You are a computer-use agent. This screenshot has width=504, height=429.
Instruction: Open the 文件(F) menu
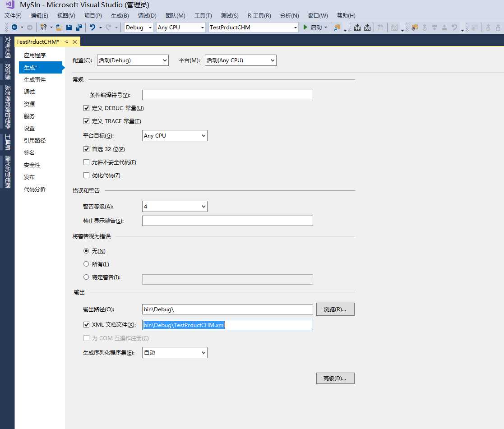[x=13, y=15]
